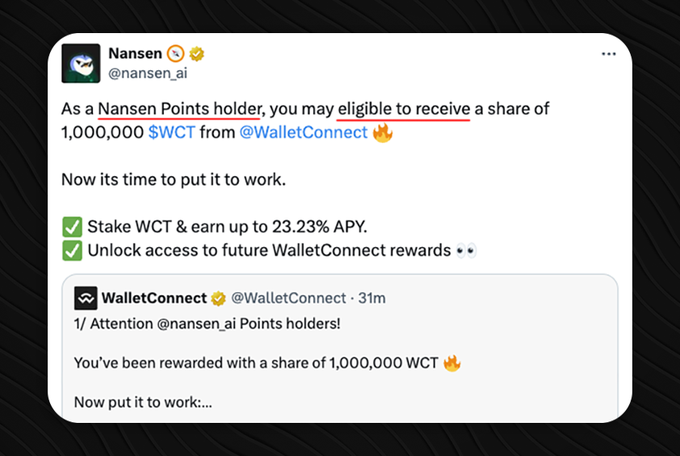
Task: Click Nansen's gold verified checkmark badge
Action: (196, 54)
